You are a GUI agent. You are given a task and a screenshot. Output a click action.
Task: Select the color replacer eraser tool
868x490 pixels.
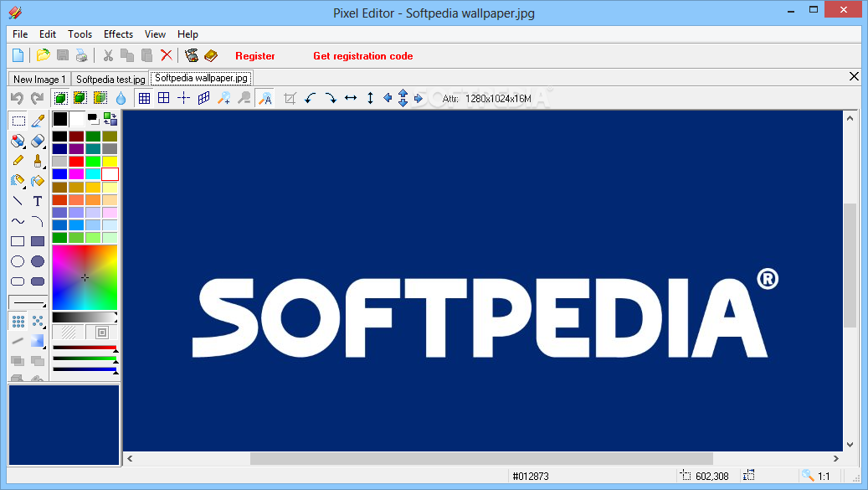pos(18,141)
